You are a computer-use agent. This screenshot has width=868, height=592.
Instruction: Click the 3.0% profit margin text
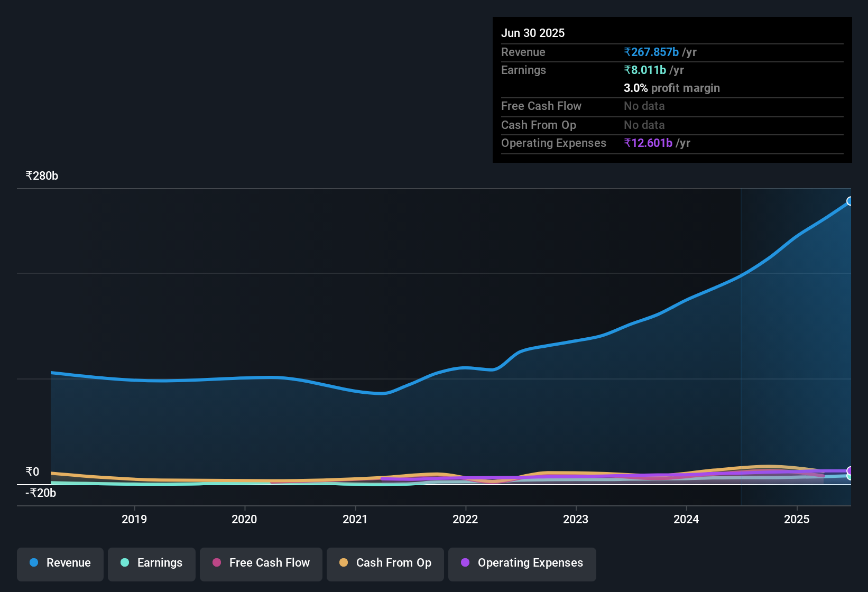[x=672, y=88]
